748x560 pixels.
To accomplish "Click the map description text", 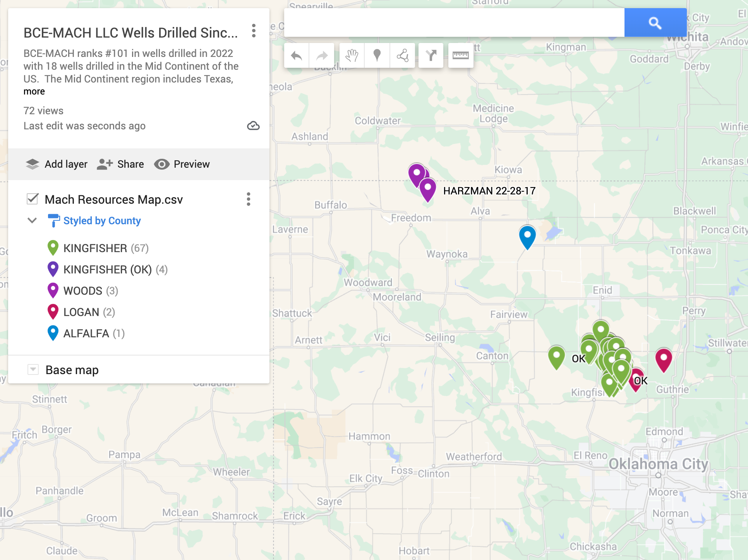I will pyautogui.click(x=131, y=66).
